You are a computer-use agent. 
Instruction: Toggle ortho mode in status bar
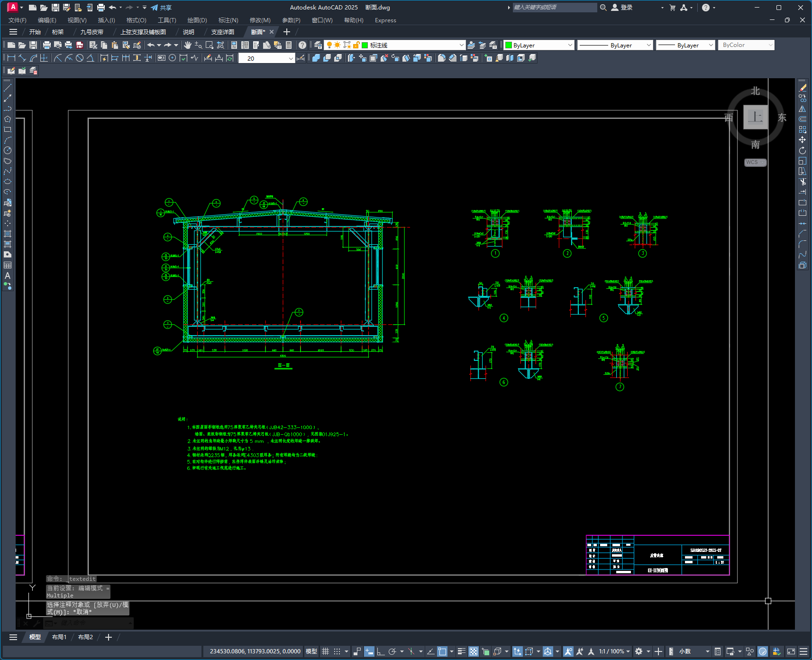coord(381,651)
